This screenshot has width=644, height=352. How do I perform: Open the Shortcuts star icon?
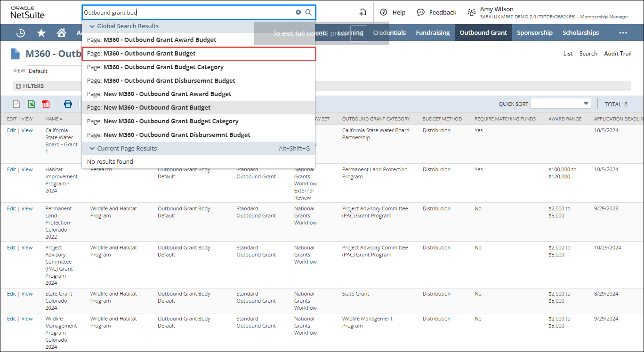click(41, 33)
